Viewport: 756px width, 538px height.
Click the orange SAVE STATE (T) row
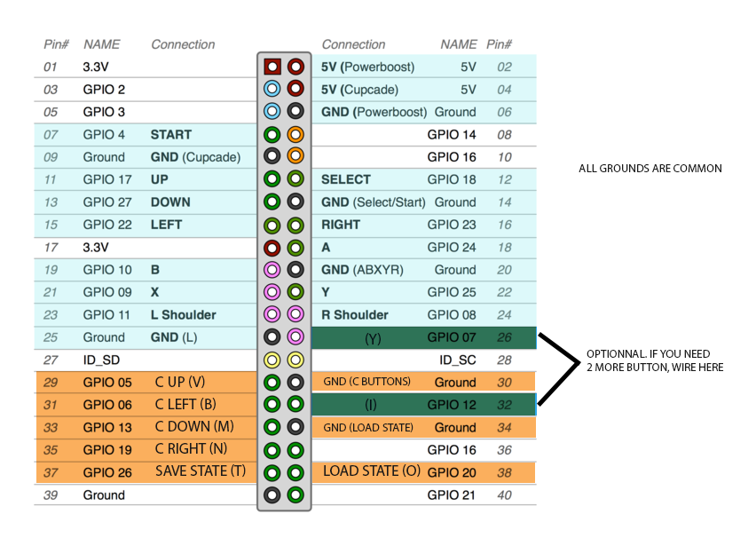coord(146,472)
